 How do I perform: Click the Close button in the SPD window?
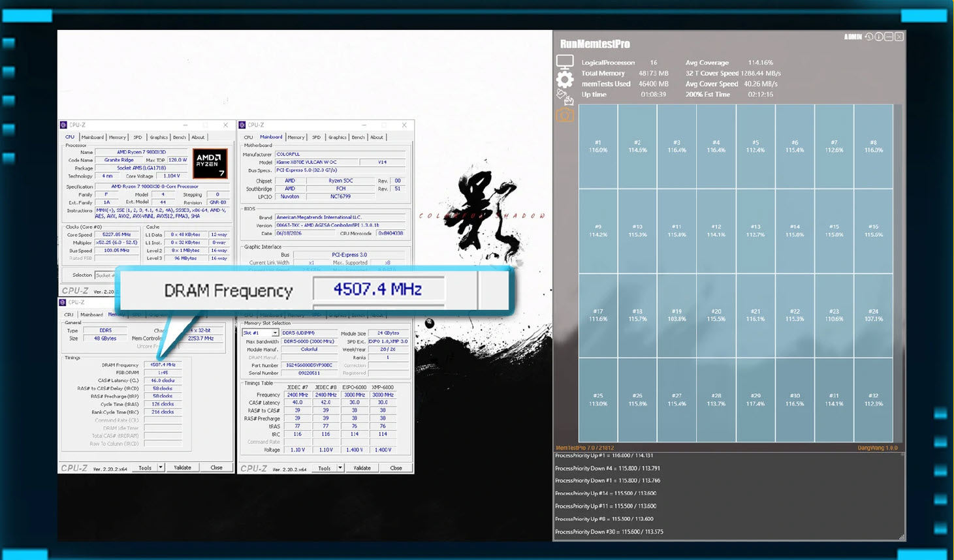tap(396, 468)
